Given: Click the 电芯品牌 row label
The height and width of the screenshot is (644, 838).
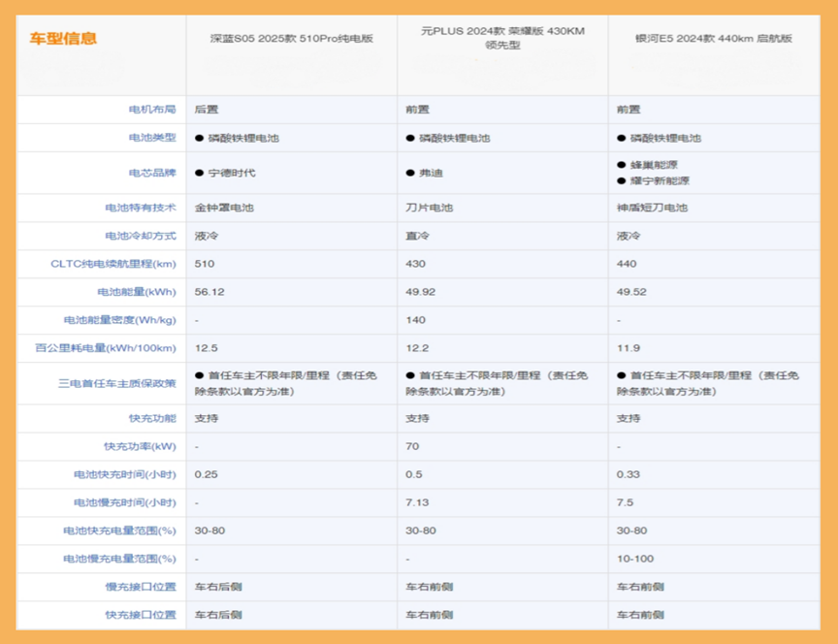Looking at the screenshot, I should (x=152, y=173).
